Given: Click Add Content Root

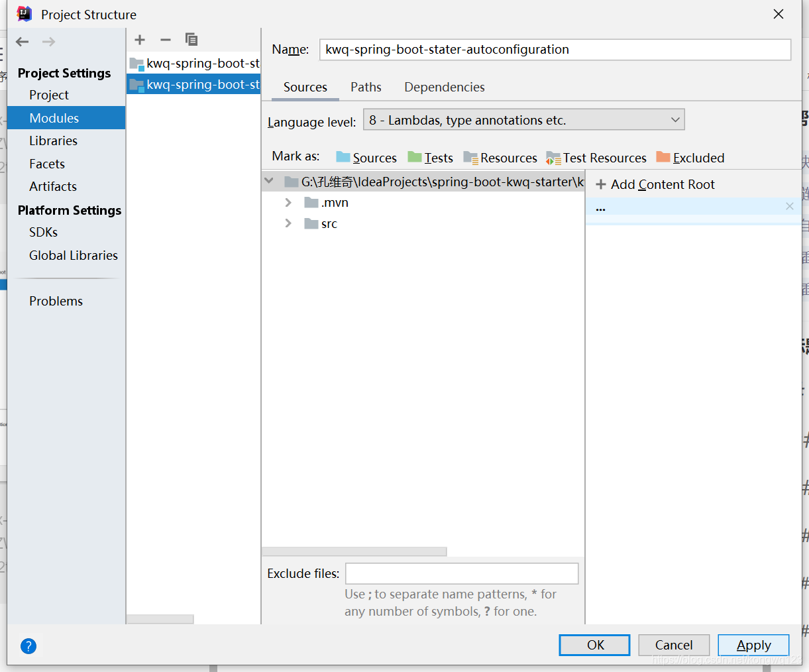Looking at the screenshot, I should click(655, 184).
